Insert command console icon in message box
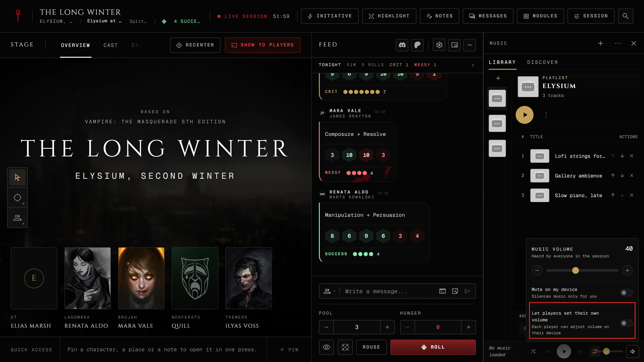This screenshot has width=644, height=362. click(x=443, y=291)
